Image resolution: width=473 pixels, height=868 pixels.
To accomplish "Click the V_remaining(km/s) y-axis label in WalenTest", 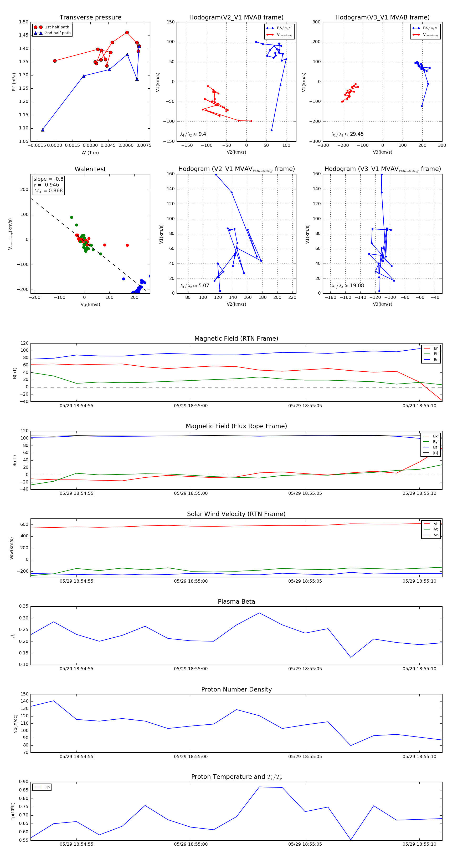I will click(x=11, y=234).
